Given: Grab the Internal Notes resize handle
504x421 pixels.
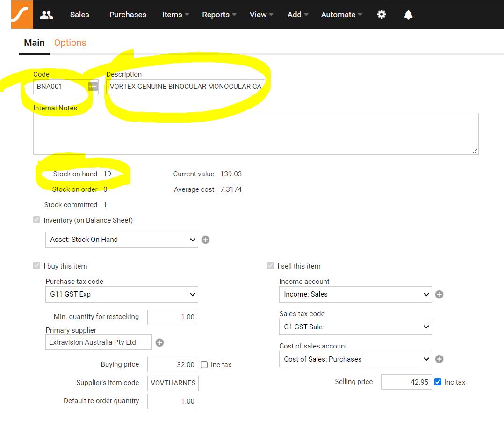Looking at the screenshot, I should 475,151.
